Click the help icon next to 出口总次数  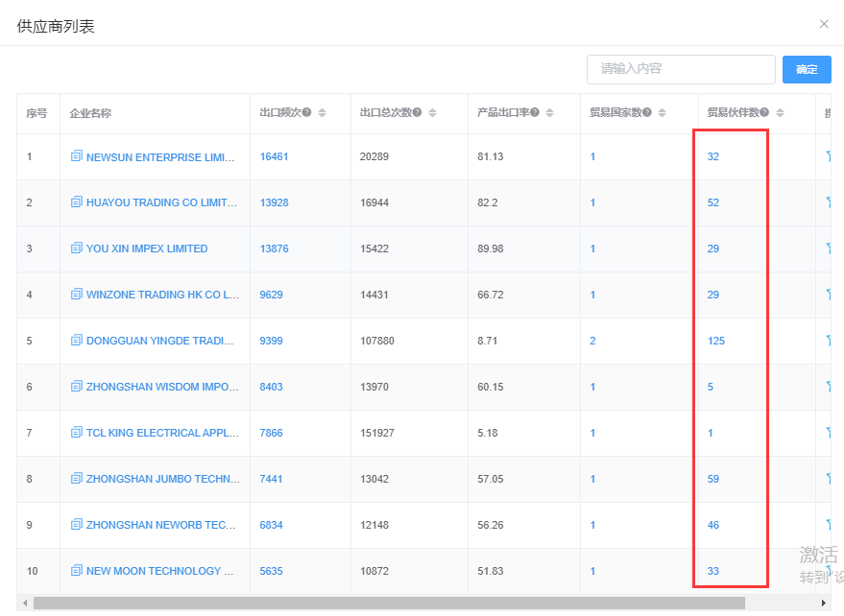[x=417, y=112]
